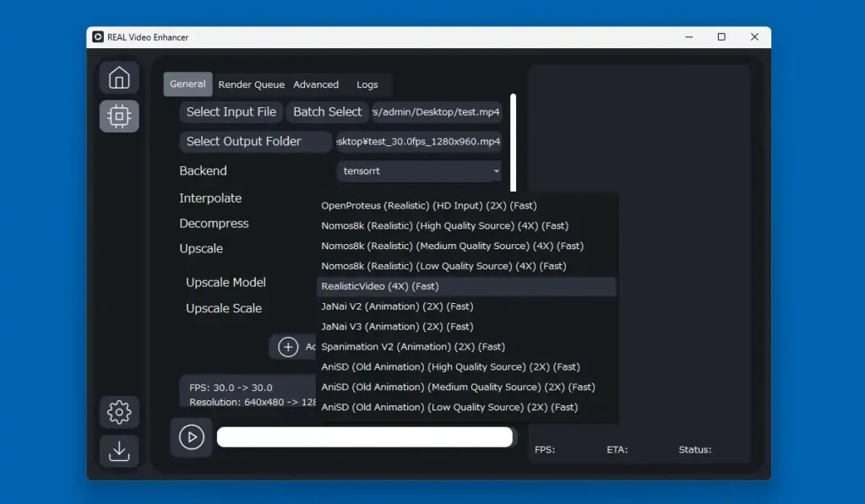The image size is (865, 504).
Task: Select Nomos8k Low Quality Source (4X) model
Action: tap(466, 266)
